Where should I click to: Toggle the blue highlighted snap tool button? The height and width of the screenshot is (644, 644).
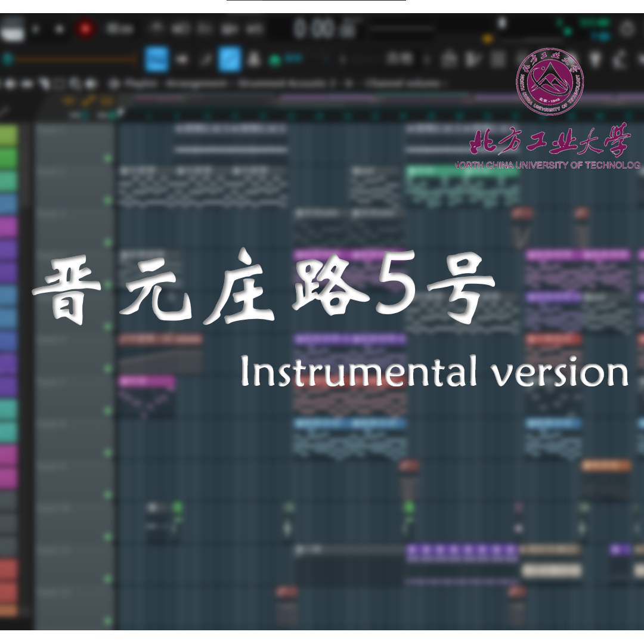[x=157, y=59]
